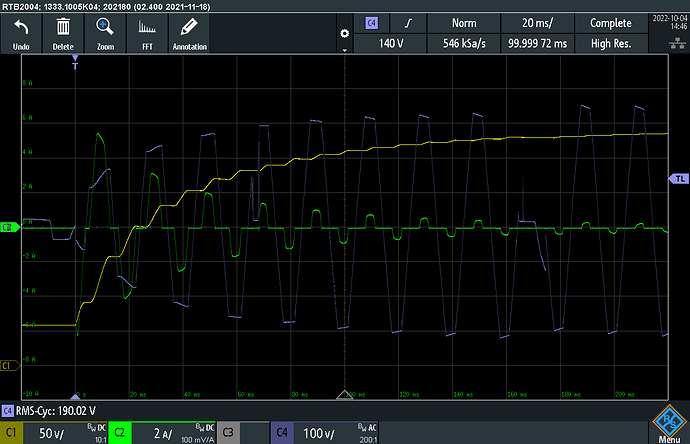The height and width of the screenshot is (444, 690).
Task: Toggle channel C1 on or off
Action: click(11, 433)
